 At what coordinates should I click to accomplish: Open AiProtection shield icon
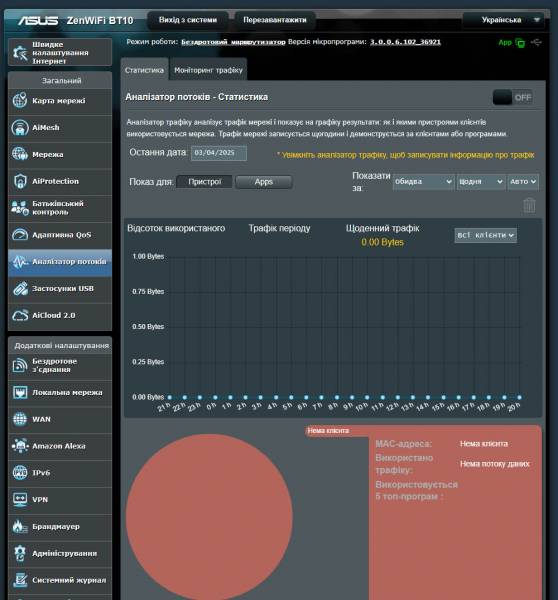[20, 181]
